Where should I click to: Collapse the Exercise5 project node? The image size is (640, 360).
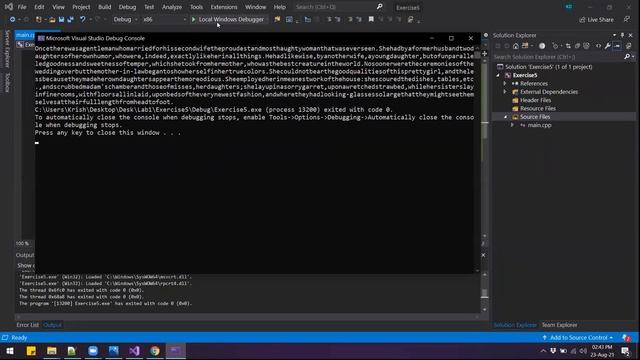click(498, 75)
